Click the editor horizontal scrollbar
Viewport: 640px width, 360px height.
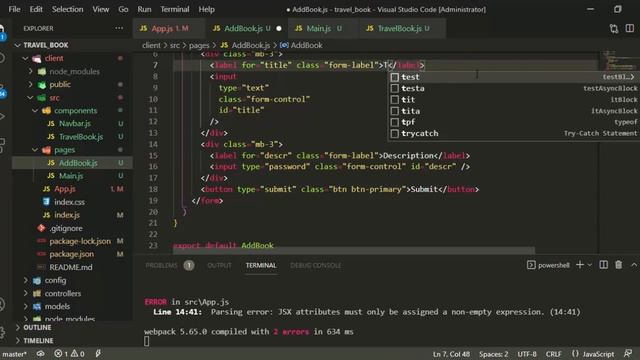353,250
